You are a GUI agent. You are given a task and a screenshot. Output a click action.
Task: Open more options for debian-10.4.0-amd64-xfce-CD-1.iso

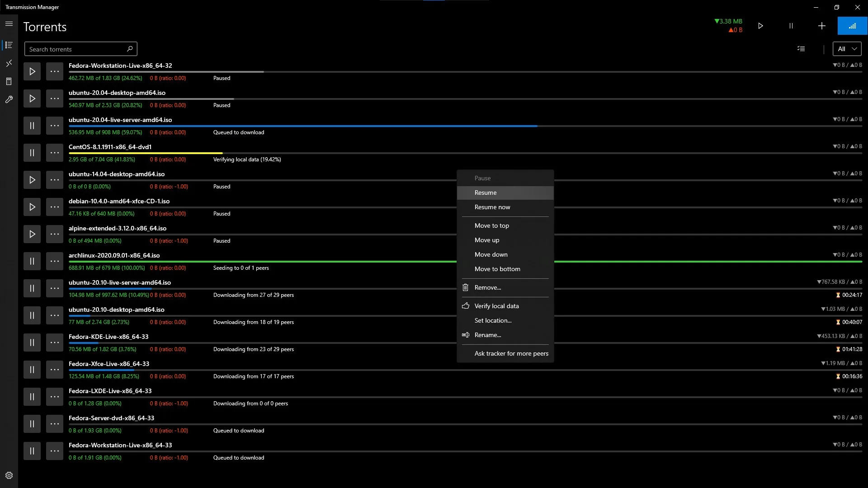[55, 207]
